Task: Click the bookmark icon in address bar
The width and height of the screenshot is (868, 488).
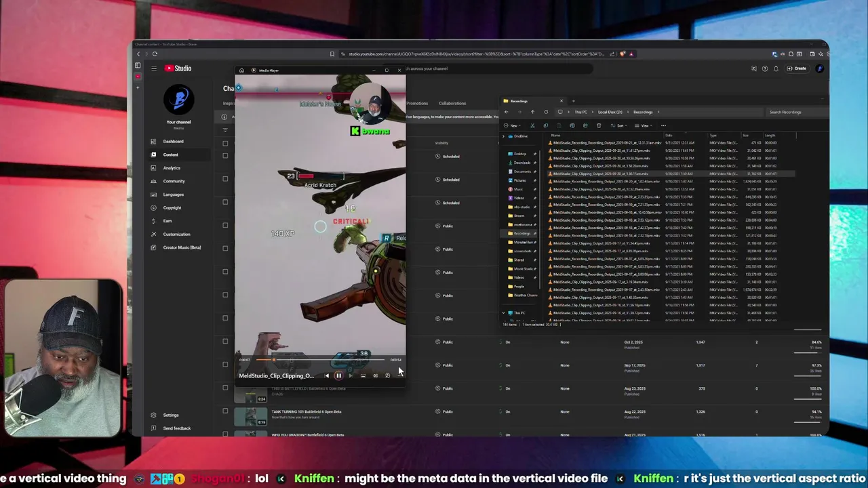Action: pyautogui.click(x=332, y=54)
